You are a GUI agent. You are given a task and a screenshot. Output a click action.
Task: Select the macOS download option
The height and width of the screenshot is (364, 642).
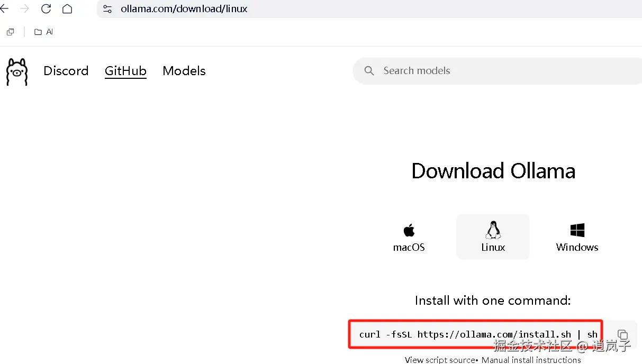coord(409,237)
